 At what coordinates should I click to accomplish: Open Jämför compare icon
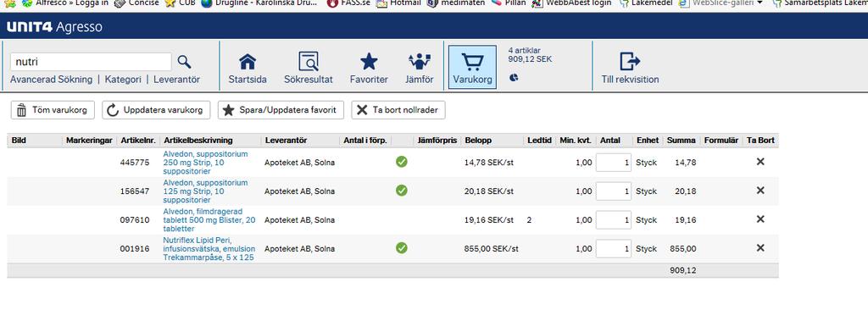point(419,68)
